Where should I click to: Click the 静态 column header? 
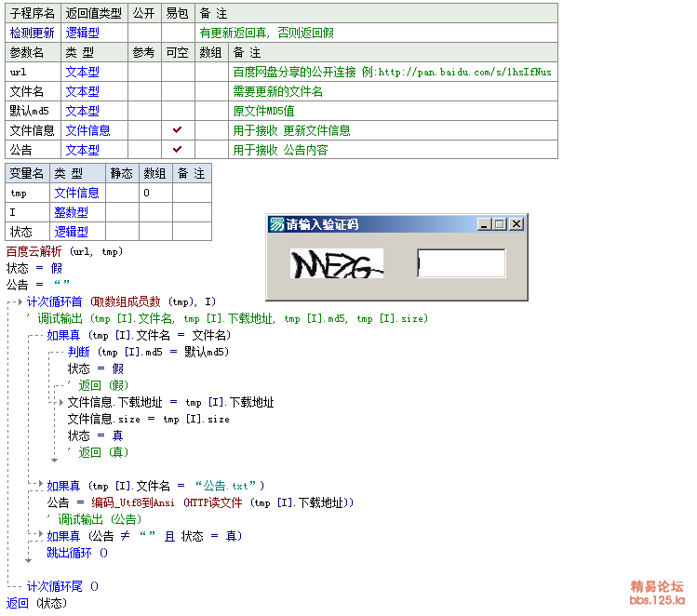[122, 173]
